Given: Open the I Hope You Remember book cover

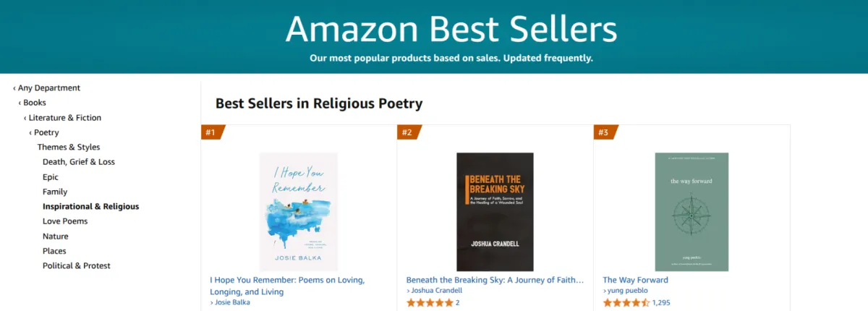Looking at the screenshot, I should point(299,211).
